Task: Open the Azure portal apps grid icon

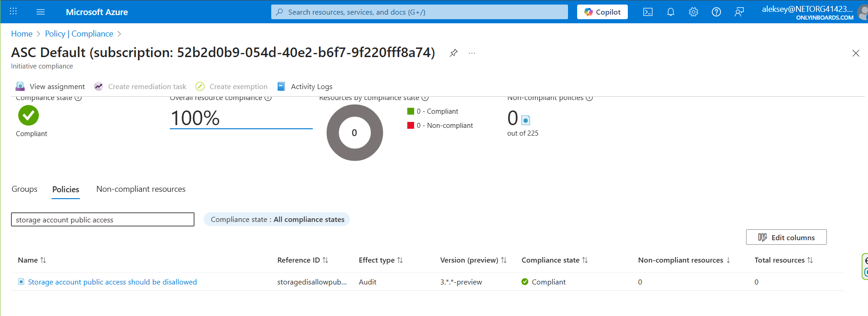Action: (x=13, y=12)
